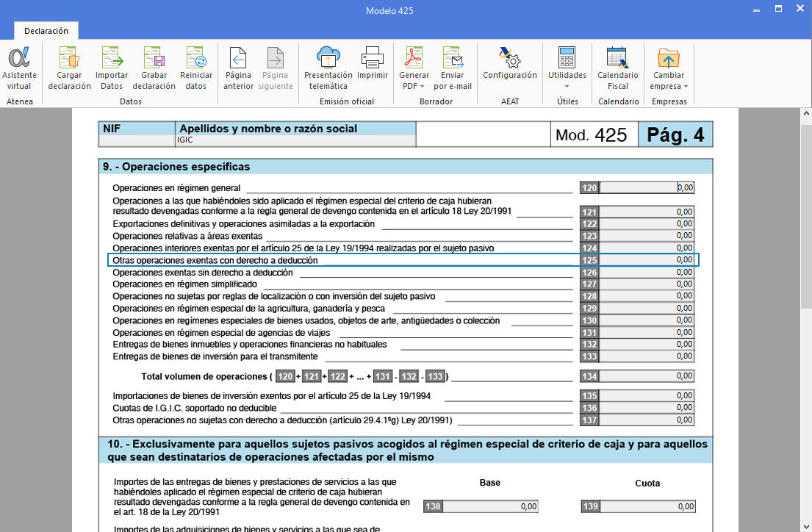Image resolution: width=812 pixels, height=532 pixels.
Task: Click Cargar declaración icon
Action: point(69,68)
